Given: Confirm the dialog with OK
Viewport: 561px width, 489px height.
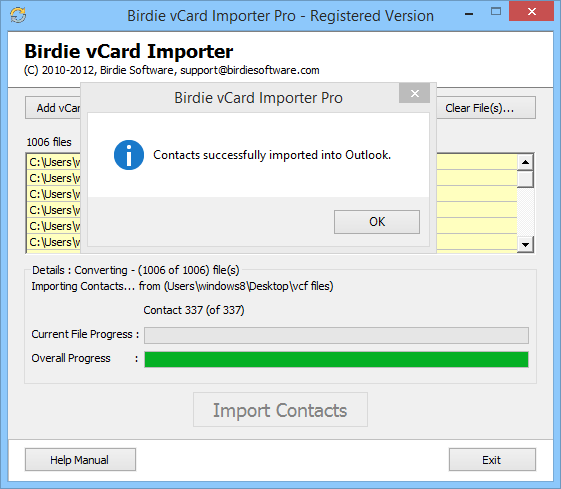Looking at the screenshot, I should [377, 222].
